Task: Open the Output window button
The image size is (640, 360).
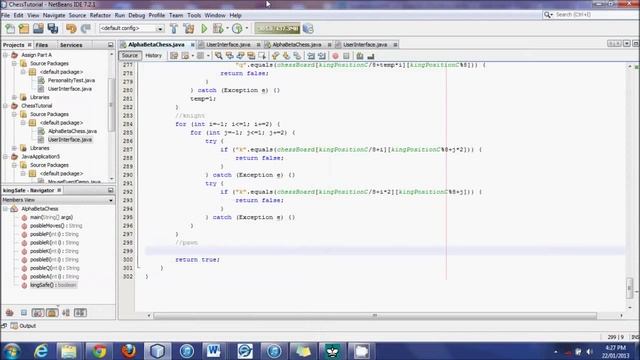Action: 24,326
